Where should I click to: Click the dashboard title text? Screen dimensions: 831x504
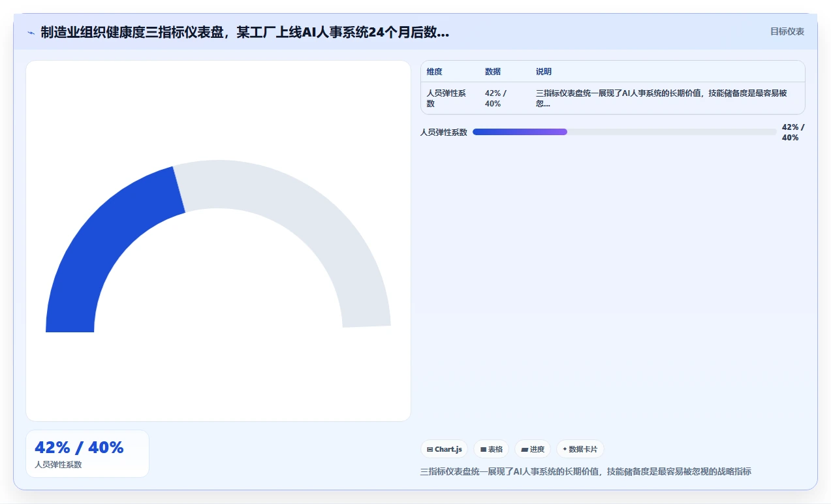(245, 33)
